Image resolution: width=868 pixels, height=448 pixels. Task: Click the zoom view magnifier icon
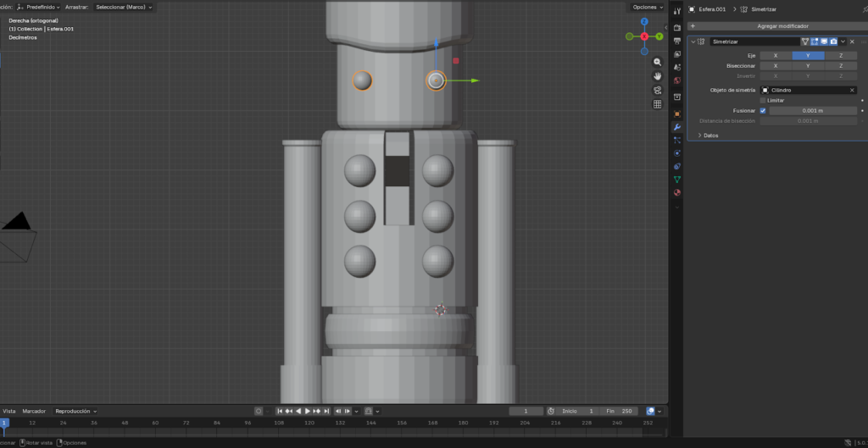[657, 63]
